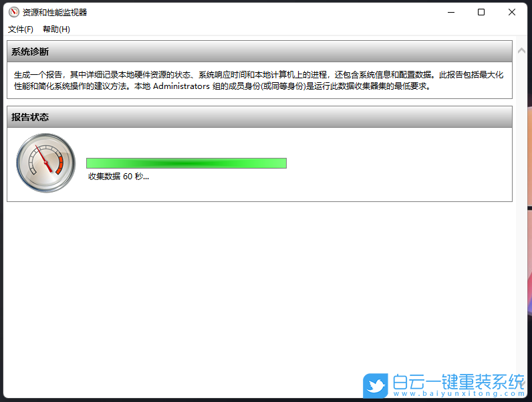
Task: Click the empty area below 报告状态 panel
Action: pos(259,288)
